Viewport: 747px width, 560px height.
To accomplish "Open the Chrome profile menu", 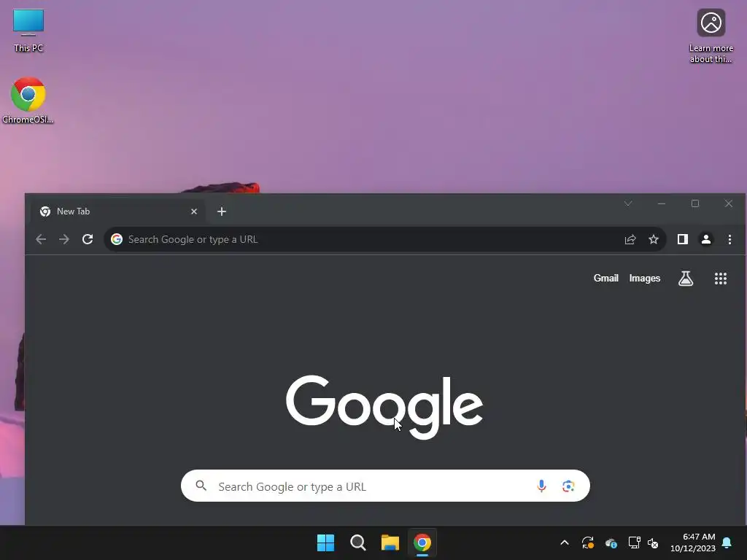I will 706,239.
